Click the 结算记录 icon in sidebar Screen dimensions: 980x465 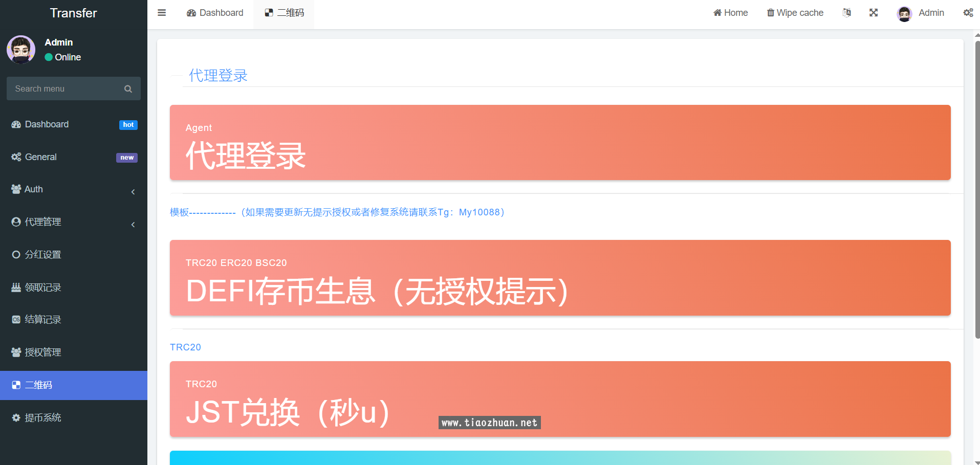point(16,320)
